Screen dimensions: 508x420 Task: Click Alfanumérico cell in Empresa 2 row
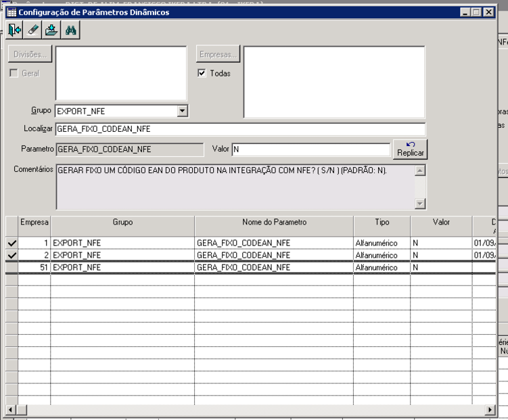coord(382,255)
